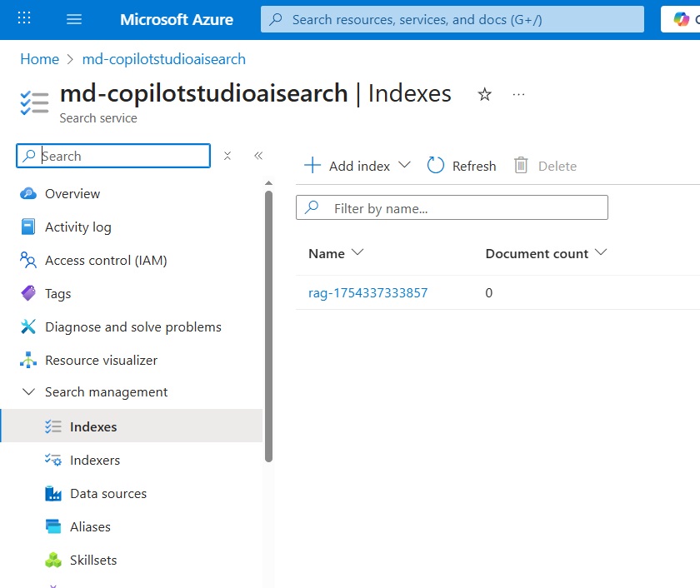Focus the Filter by name field
The width and height of the screenshot is (700, 588).
(x=452, y=207)
